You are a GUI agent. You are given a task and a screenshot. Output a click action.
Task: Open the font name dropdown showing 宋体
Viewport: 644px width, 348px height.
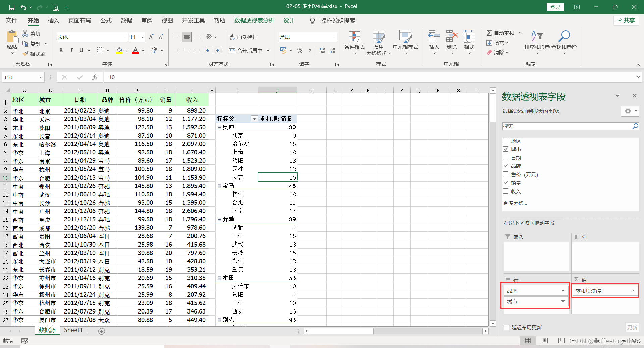125,37
